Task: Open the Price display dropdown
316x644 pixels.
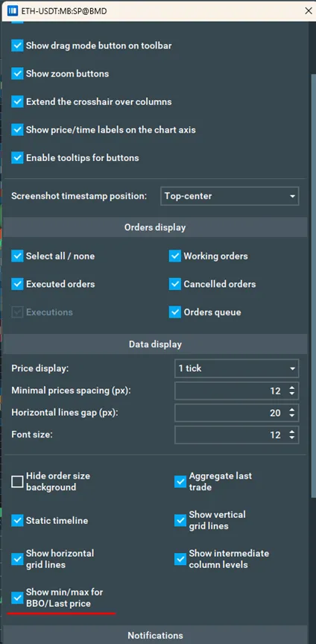Action: coord(237,368)
